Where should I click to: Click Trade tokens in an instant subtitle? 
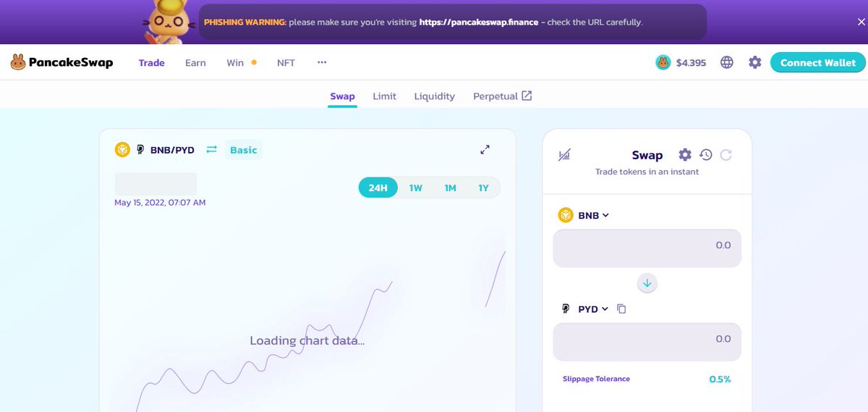click(647, 172)
